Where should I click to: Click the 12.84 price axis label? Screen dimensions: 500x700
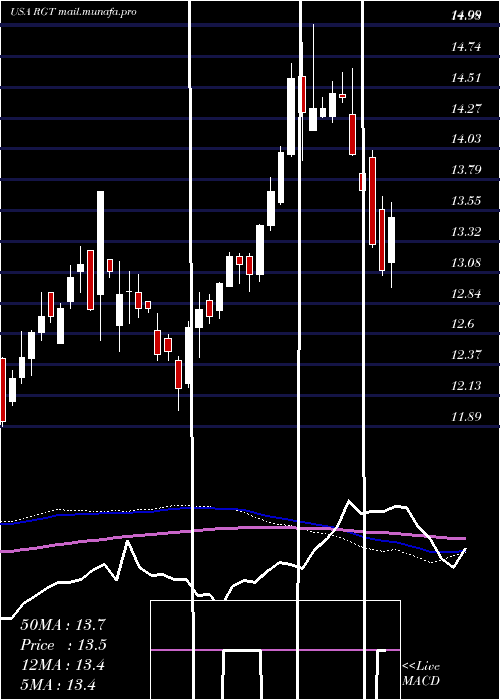pyautogui.click(x=466, y=294)
